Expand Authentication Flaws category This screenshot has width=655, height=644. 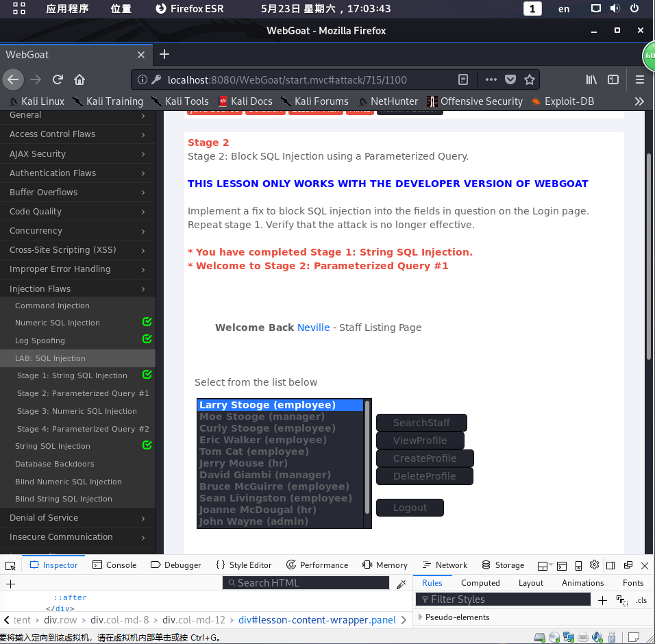click(x=77, y=173)
